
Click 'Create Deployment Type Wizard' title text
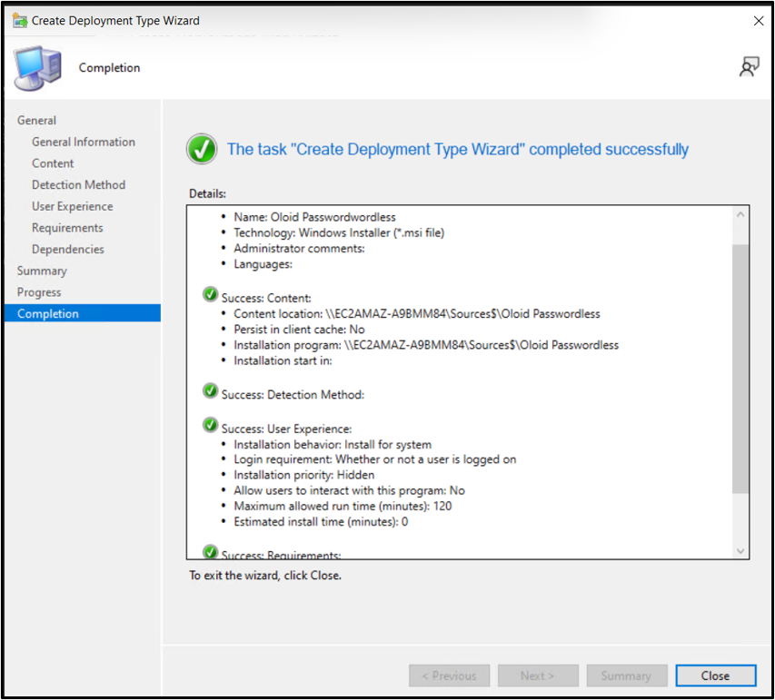pos(115,21)
